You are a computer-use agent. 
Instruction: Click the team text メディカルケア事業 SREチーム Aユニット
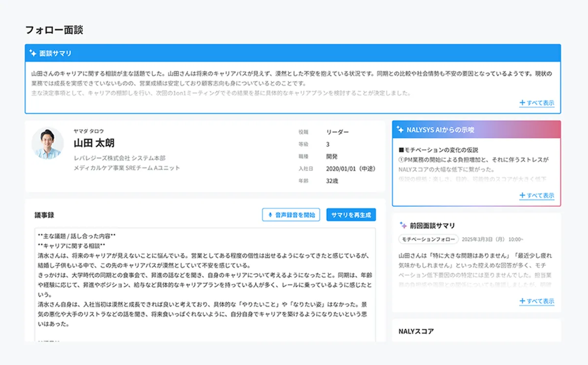pyautogui.click(x=127, y=168)
